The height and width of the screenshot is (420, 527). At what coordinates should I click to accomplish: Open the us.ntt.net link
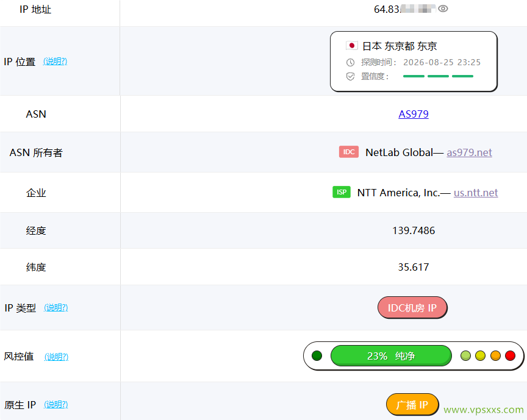pos(476,193)
